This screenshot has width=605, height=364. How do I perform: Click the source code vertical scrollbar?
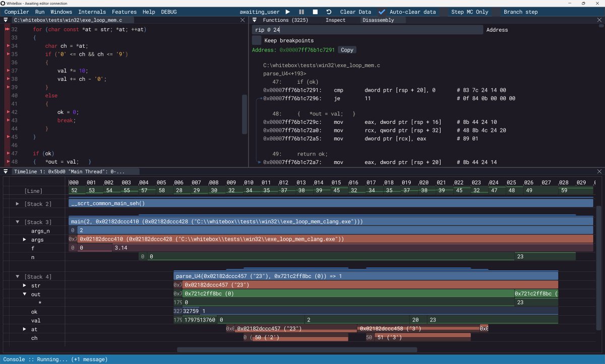coord(245,113)
